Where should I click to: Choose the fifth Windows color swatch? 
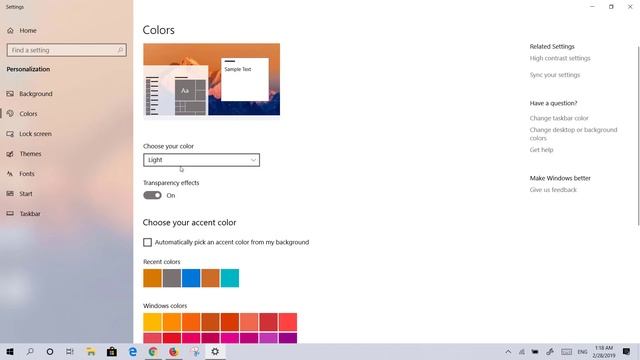[x=230, y=322]
